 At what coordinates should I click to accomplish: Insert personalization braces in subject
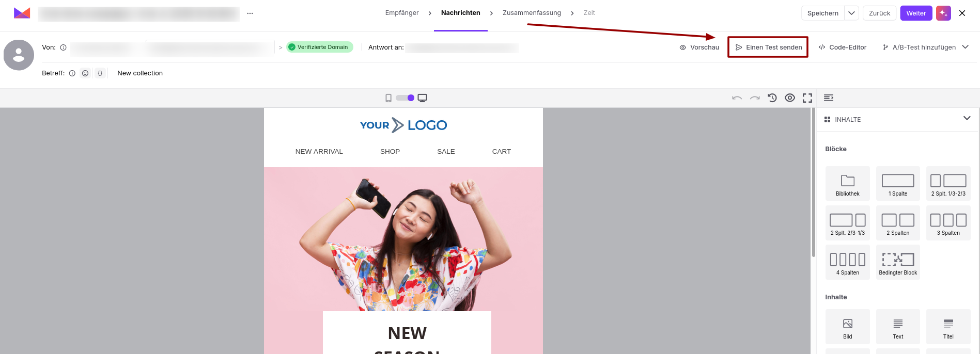point(100,73)
